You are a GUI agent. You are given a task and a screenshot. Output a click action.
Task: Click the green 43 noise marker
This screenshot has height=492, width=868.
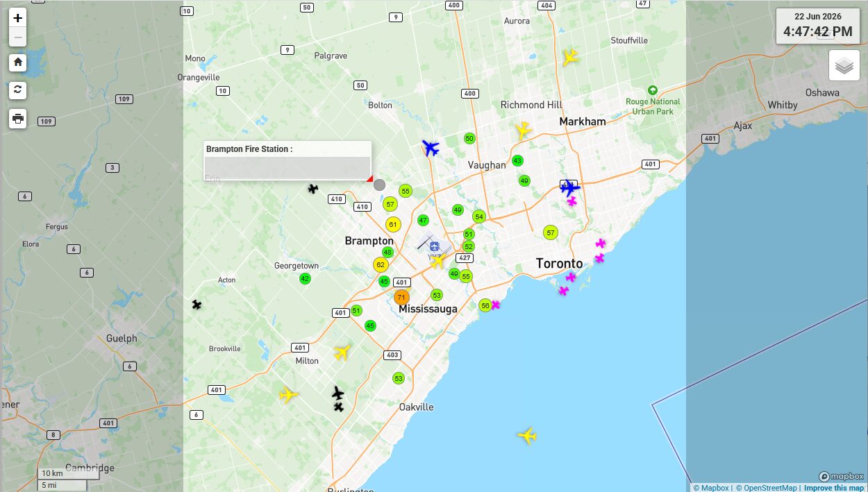click(x=517, y=160)
